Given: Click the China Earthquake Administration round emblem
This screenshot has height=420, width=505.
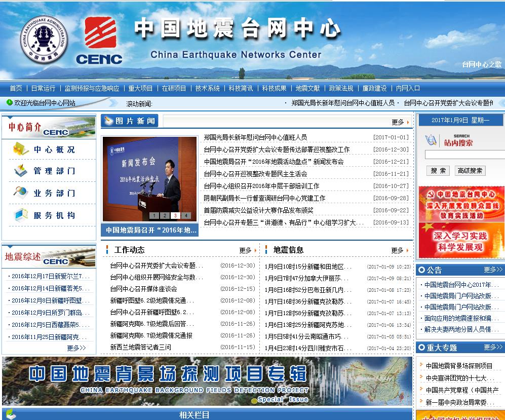Looking at the screenshot, I should coord(44,40).
